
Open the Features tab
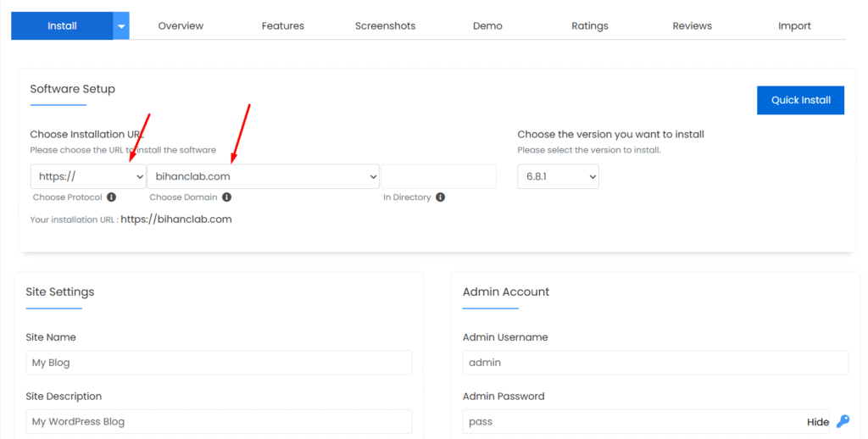(283, 26)
